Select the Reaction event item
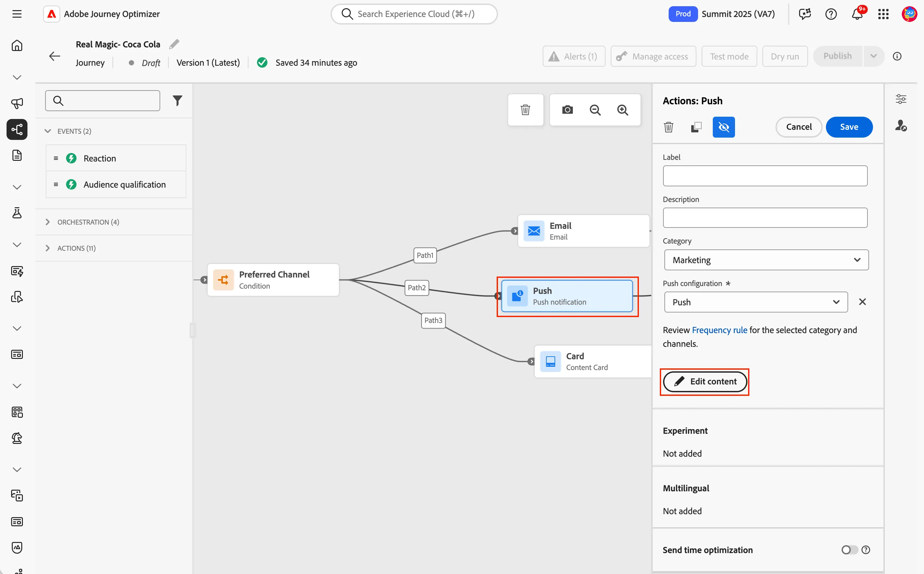Screen dimensions: 924x574 coord(116,158)
